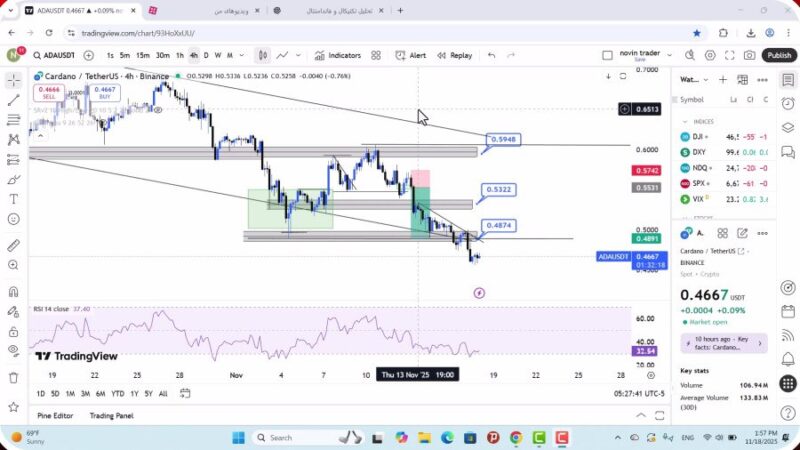
Task: Collapse the INDICES group in watchlist
Action: [686, 121]
